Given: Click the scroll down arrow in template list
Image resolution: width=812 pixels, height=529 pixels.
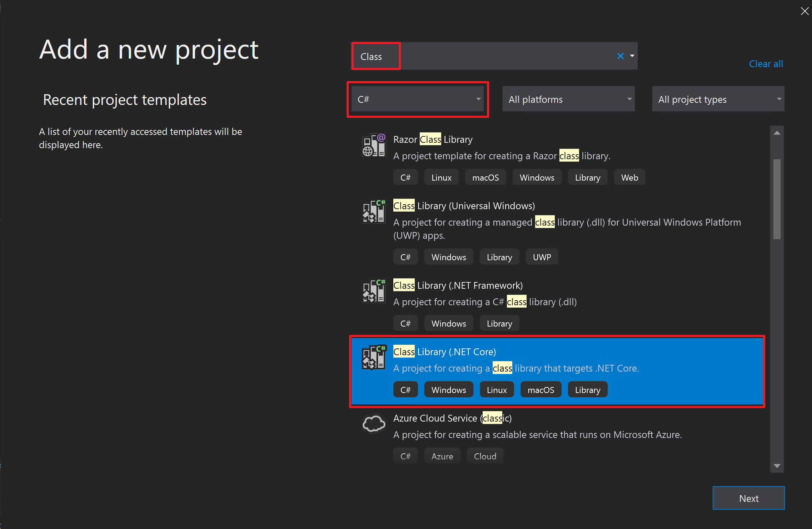Looking at the screenshot, I should (777, 466).
